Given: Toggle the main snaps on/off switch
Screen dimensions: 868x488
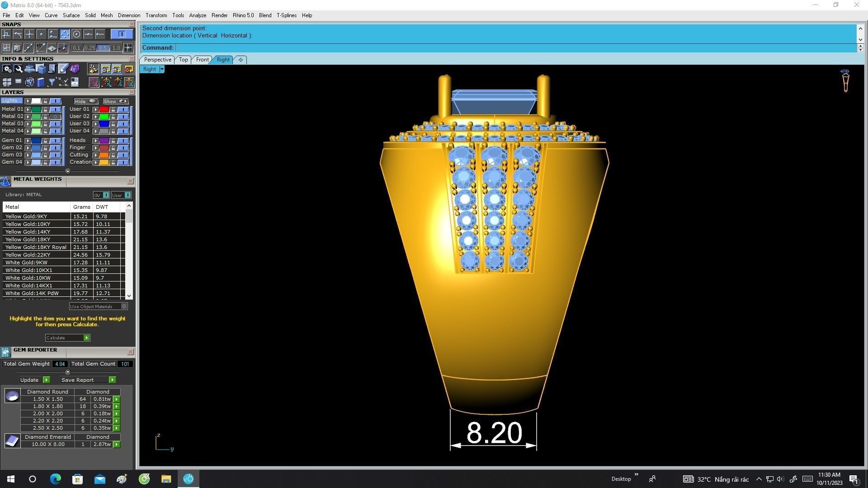Looking at the screenshot, I should tap(121, 34).
